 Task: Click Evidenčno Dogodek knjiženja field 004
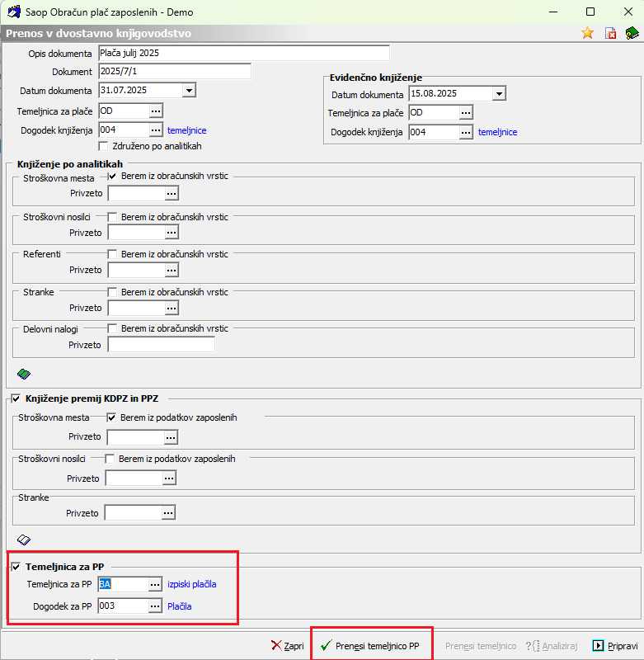point(434,133)
